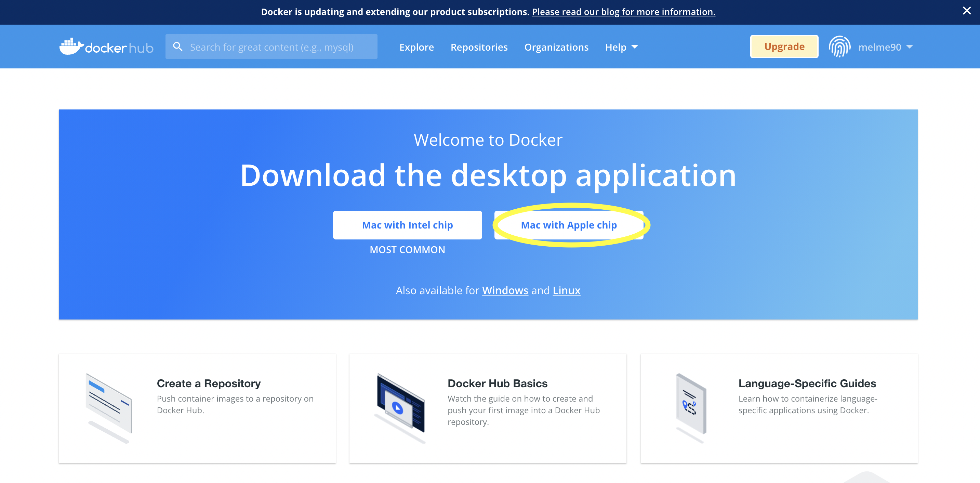Click the search magnifier icon

[178, 47]
